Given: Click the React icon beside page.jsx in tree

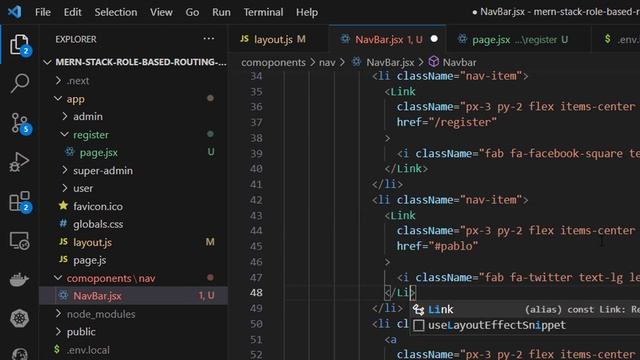Looking at the screenshot, I should pos(70,152).
